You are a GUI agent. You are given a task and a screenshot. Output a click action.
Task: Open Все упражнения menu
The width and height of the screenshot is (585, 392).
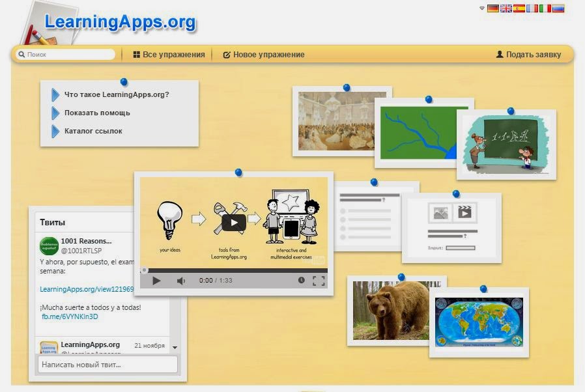(x=169, y=55)
